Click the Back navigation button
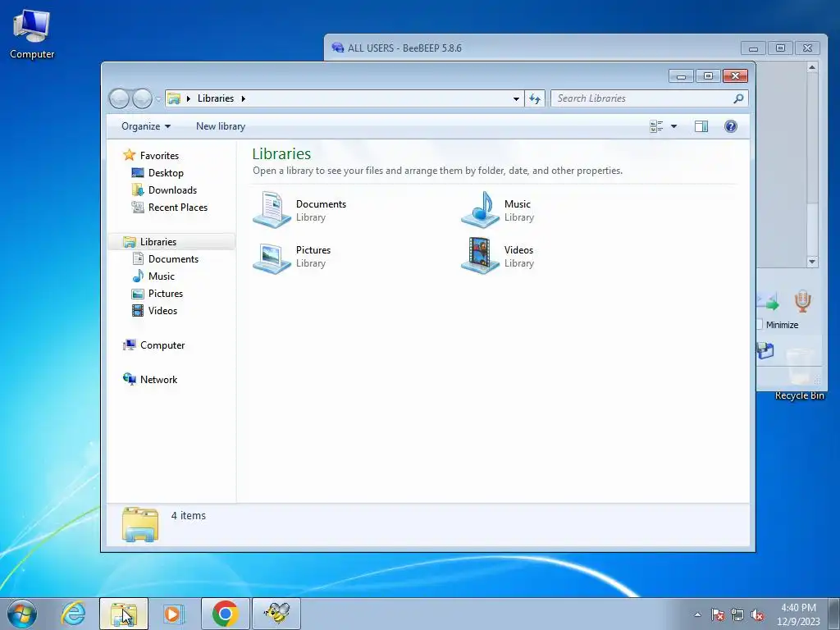Viewport: 840px width, 630px height. point(119,98)
